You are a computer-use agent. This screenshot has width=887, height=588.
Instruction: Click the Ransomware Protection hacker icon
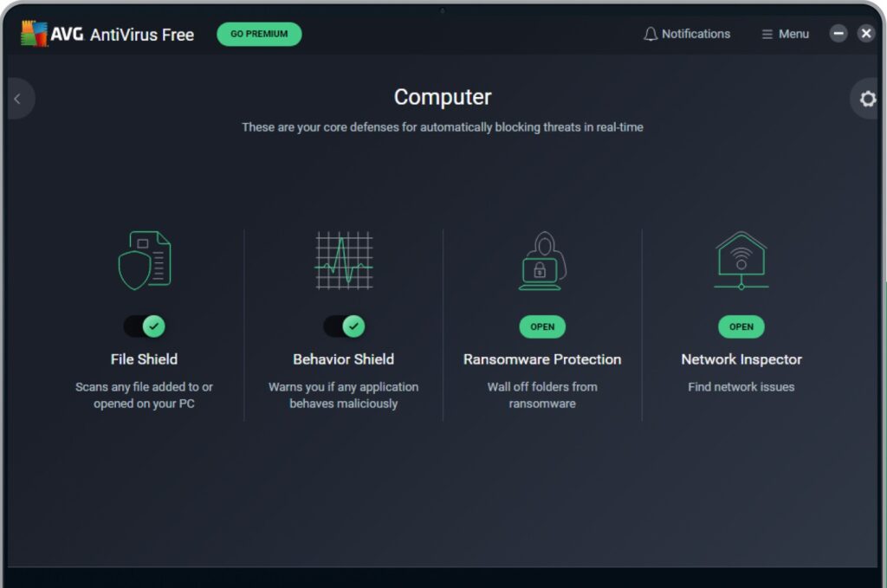click(x=542, y=261)
